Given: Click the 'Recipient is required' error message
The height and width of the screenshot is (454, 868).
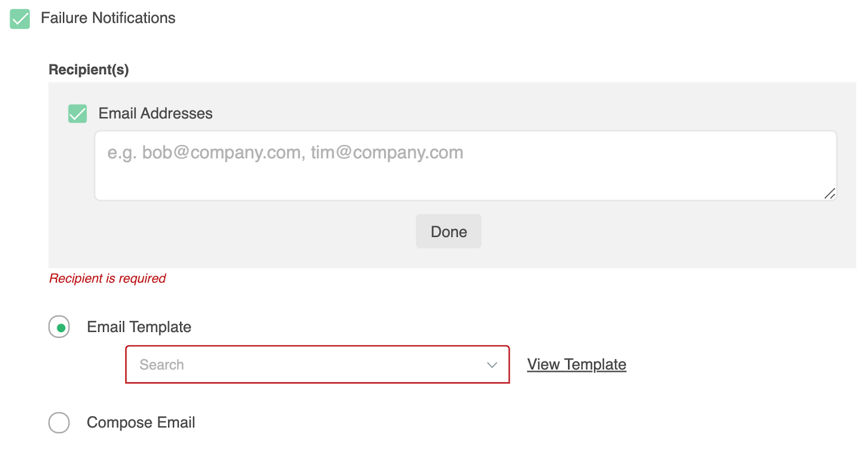Looking at the screenshot, I should click(107, 278).
